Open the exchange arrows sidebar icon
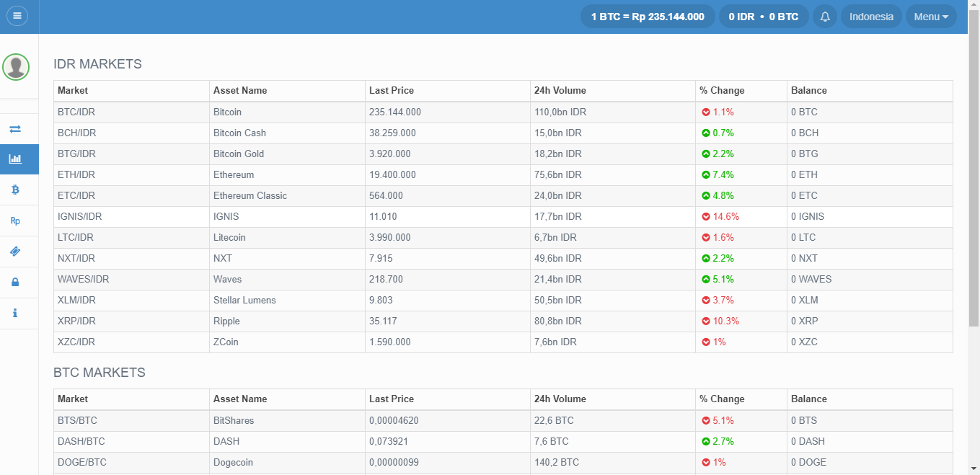 pyautogui.click(x=15, y=129)
